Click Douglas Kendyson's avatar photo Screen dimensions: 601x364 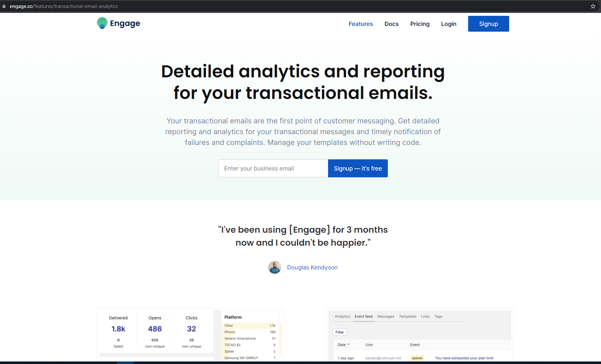point(275,267)
